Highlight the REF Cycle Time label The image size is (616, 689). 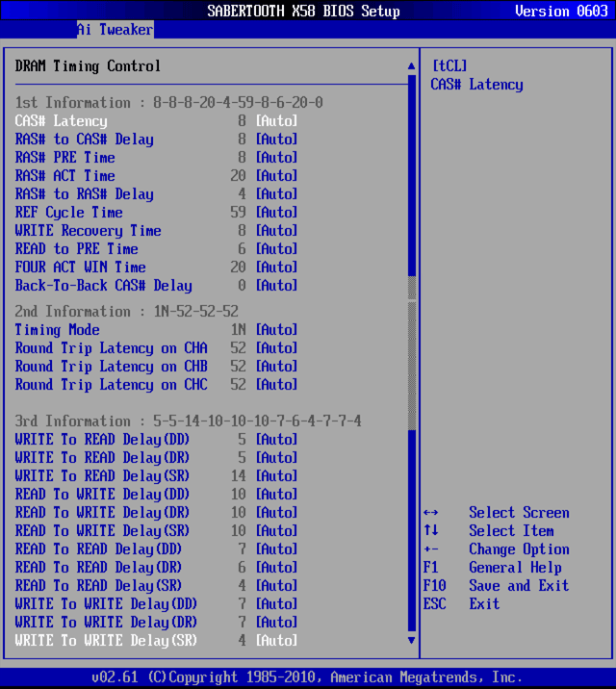pyautogui.click(x=69, y=213)
